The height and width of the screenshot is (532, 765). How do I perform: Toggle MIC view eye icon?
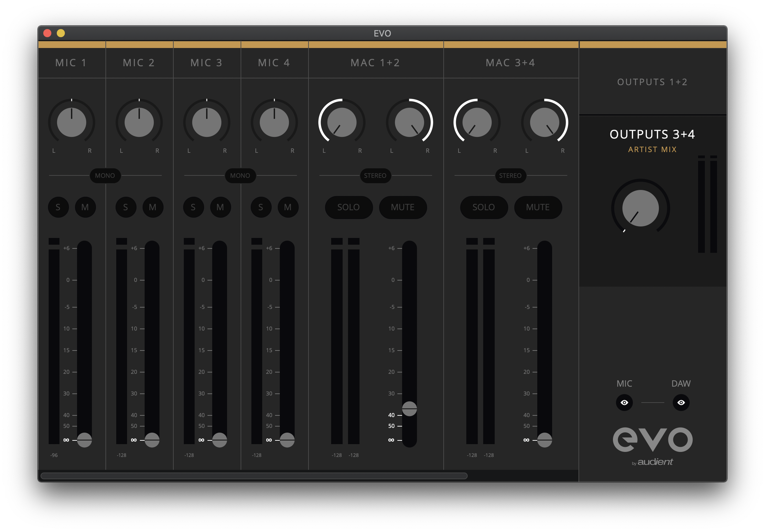click(624, 403)
